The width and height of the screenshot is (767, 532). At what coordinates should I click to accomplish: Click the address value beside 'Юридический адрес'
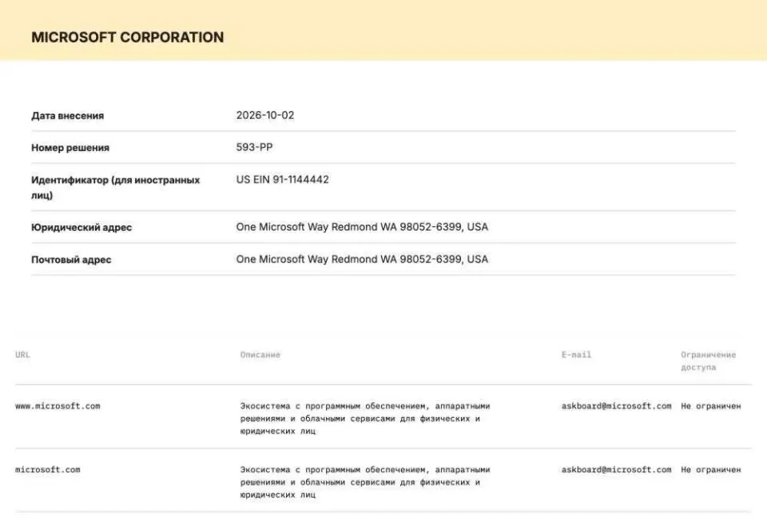362,227
